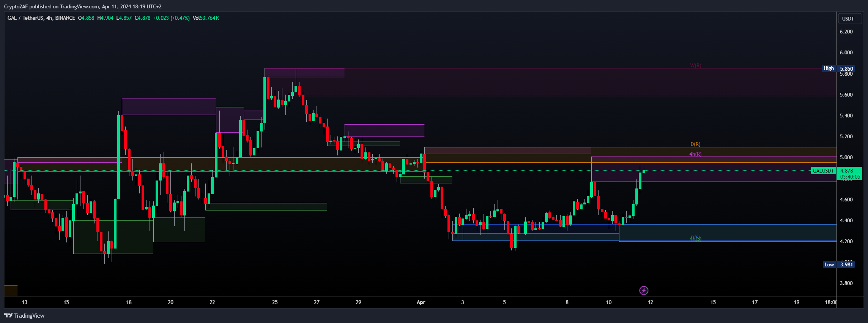Click the 29 date on time axis
Image resolution: width=868 pixels, height=323 pixels.
[x=359, y=302]
